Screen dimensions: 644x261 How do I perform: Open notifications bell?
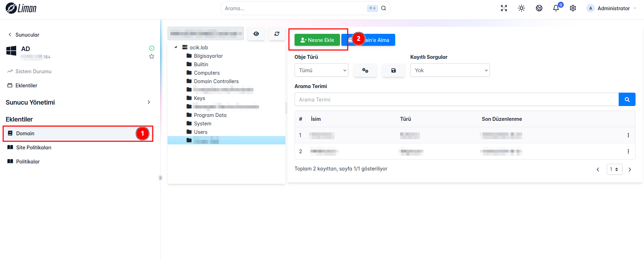[556, 8]
